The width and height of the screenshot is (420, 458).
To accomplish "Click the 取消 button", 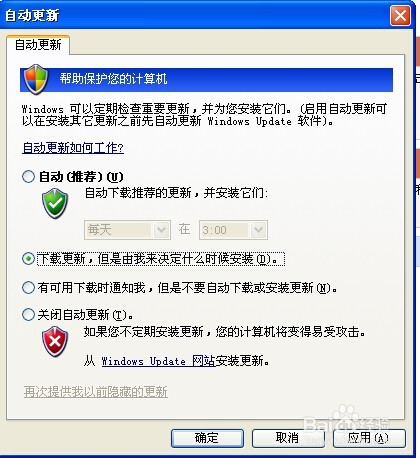I will [288, 438].
